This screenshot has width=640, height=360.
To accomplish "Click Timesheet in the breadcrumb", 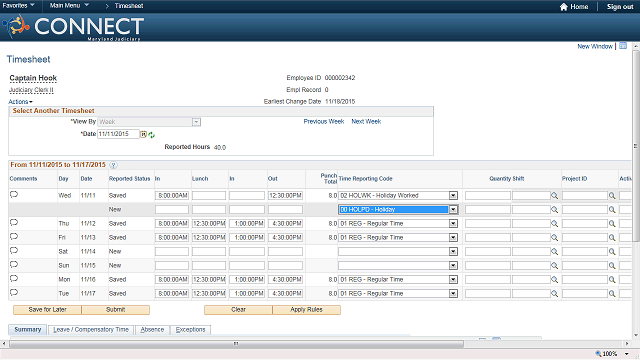I will [129, 6].
